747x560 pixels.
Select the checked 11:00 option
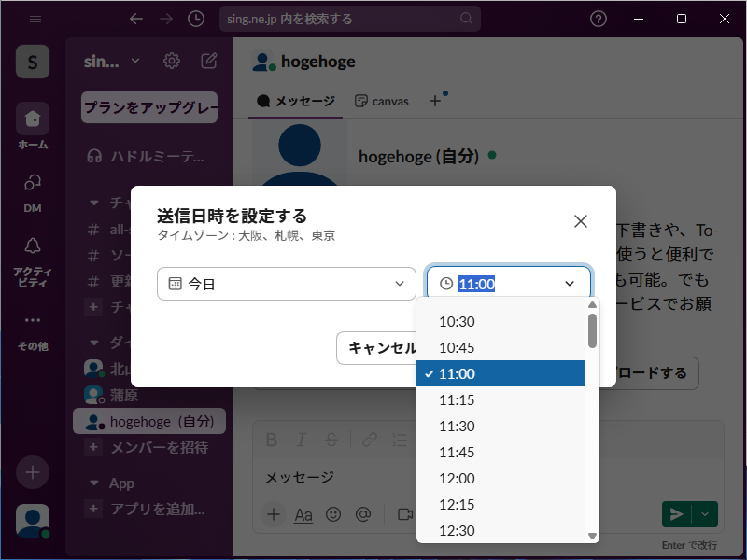point(500,374)
